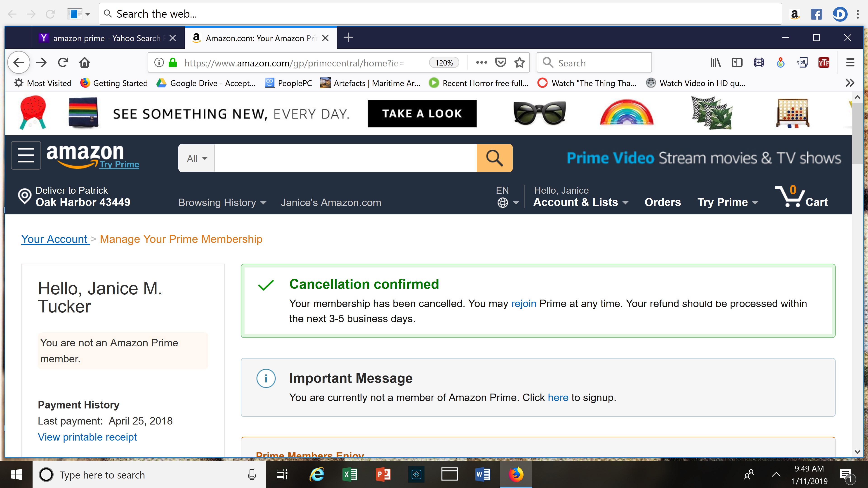Open Firefox hamburger menu
The width and height of the screenshot is (868, 488).
click(850, 63)
